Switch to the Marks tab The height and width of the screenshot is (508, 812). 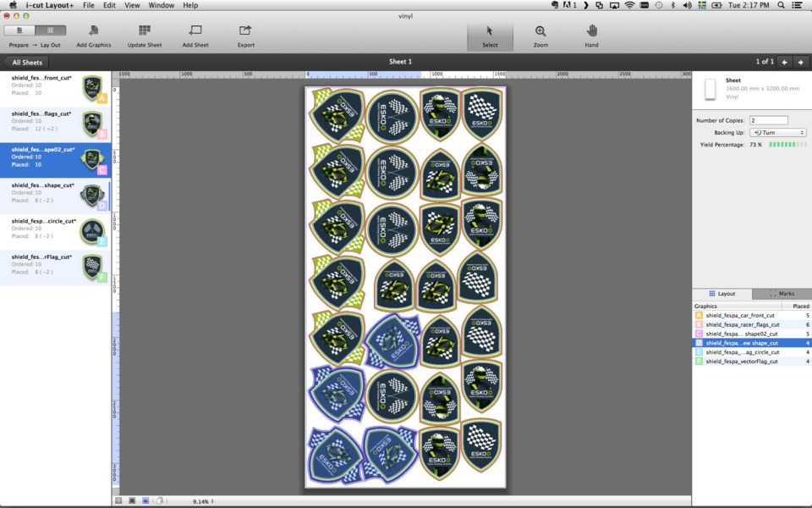[x=782, y=294]
